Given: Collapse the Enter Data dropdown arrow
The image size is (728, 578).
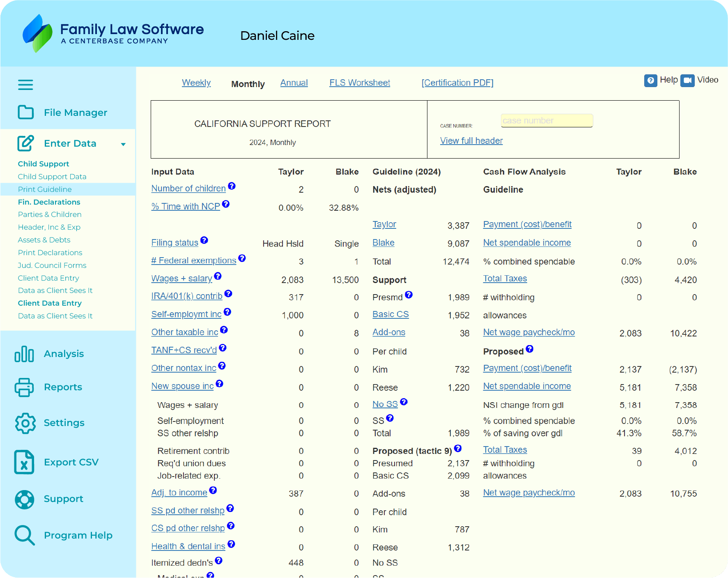Looking at the screenshot, I should pyautogui.click(x=123, y=144).
